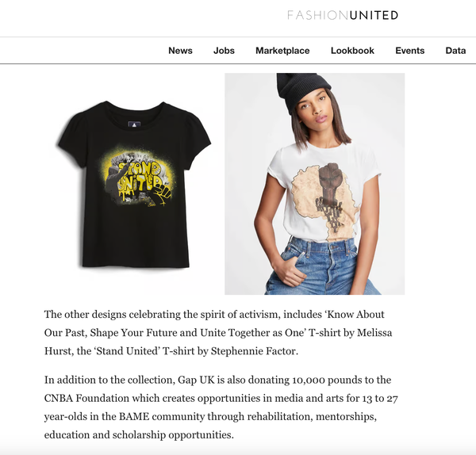Open the Marketplace menu item

[282, 51]
